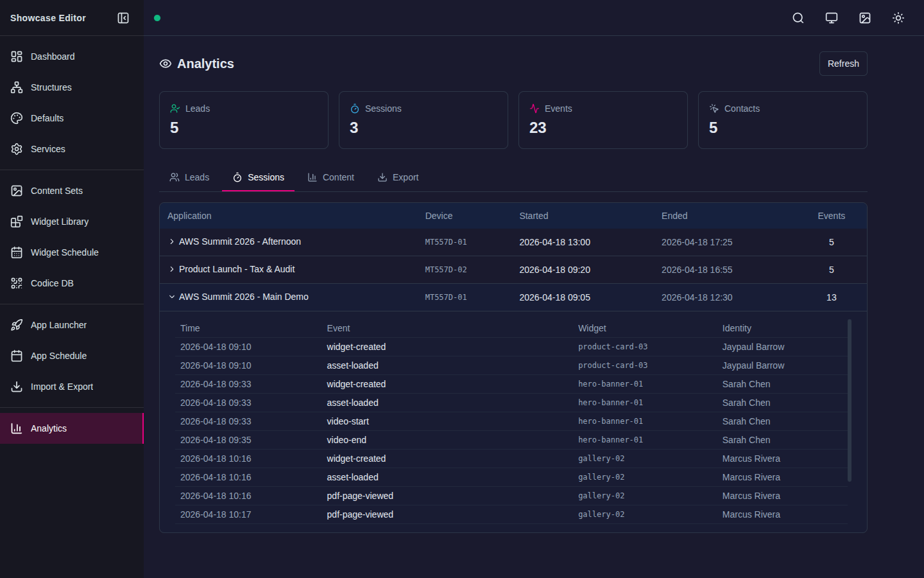Viewport: 924px width, 578px height.
Task: Collapse sidebar with panel toggle icon
Action: tap(123, 18)
